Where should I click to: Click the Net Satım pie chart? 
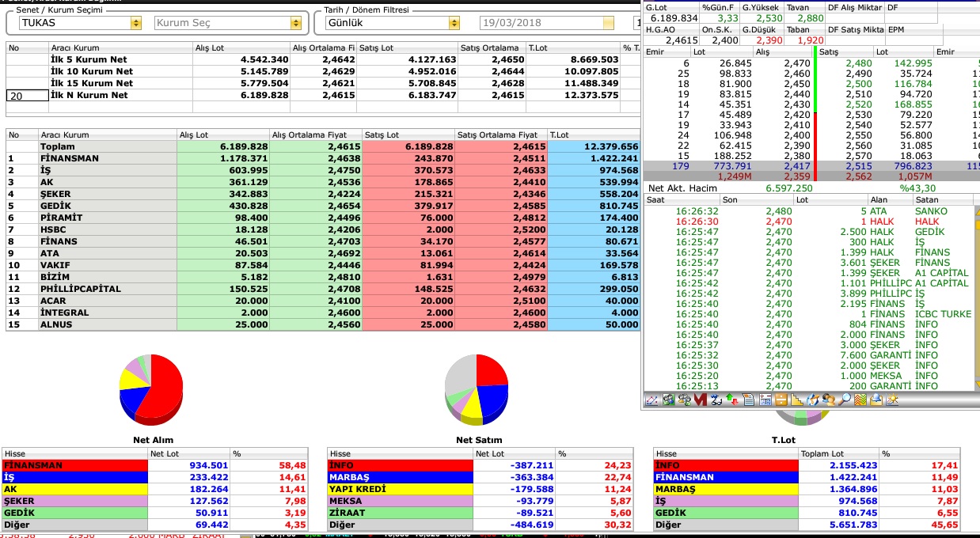pos(476,390)
